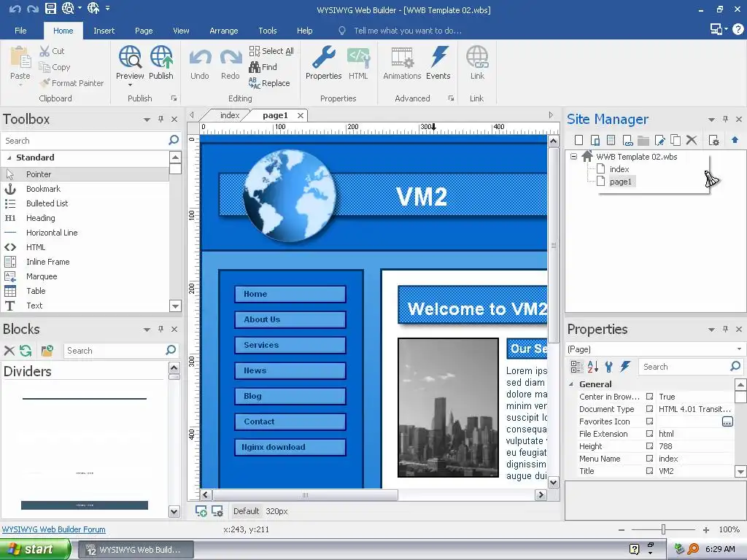Switch to the Tools ribbon tab
The height and width of the screenshot is (560, 747).
[267, 31]
